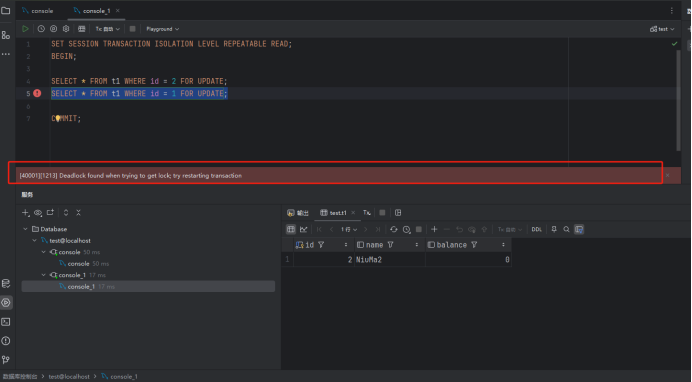Open the project folder tool window icon
The height and width of the screenshot is (382, 692).
point(6,11)
